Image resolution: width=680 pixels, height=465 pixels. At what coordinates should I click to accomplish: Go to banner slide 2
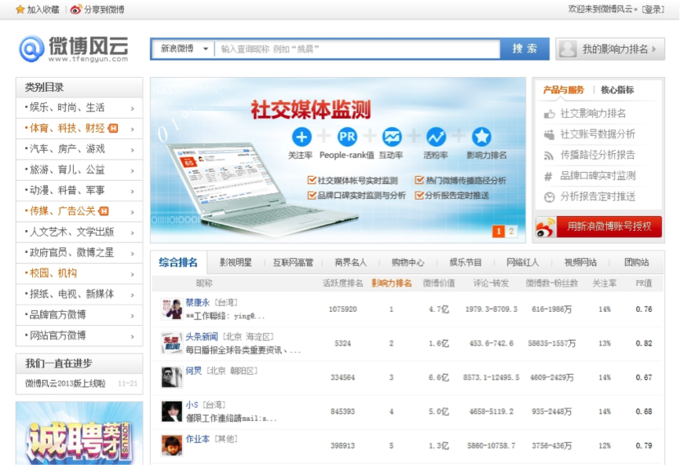click(511, 231)
